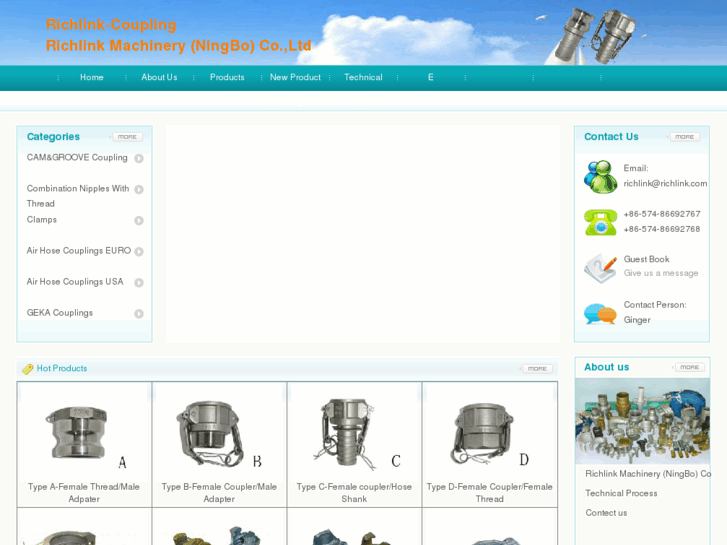727x545 pixels.
Task: Open Type D female thread product image
Action: (490, 434)
